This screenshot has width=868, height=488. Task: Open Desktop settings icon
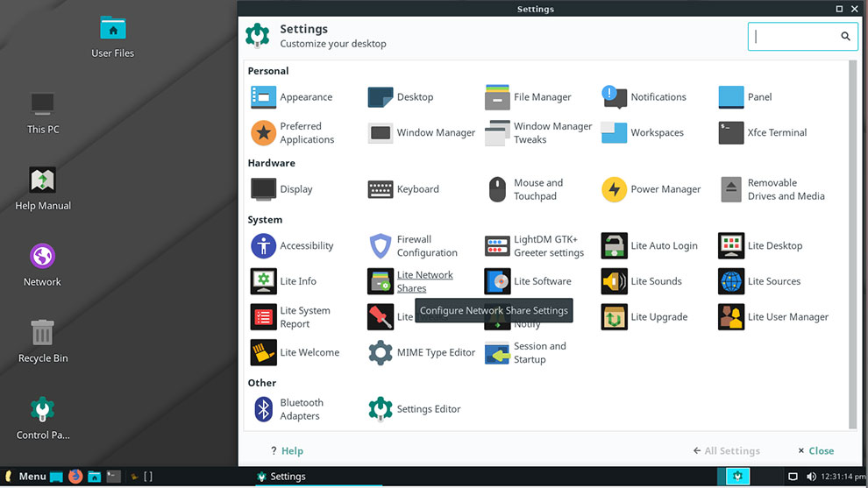(381, 97)
